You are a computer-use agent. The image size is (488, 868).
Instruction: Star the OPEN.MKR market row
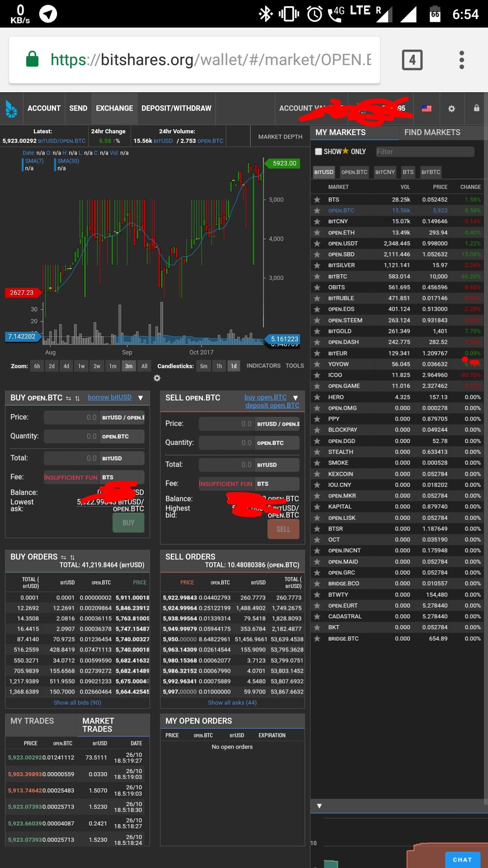[317, 495]
